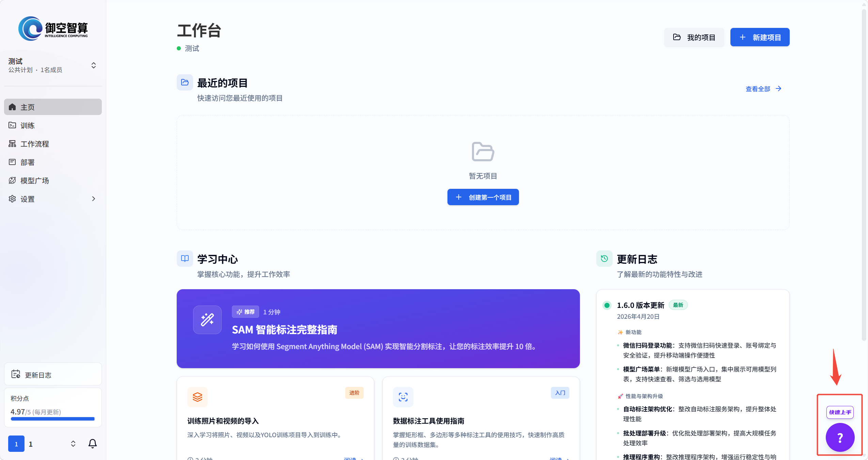This screenshot has height=460, width=868.
Task: Click the calendar icon beside sidebar 更新日志
Action: pyautogui.click(x=16, y=374)
